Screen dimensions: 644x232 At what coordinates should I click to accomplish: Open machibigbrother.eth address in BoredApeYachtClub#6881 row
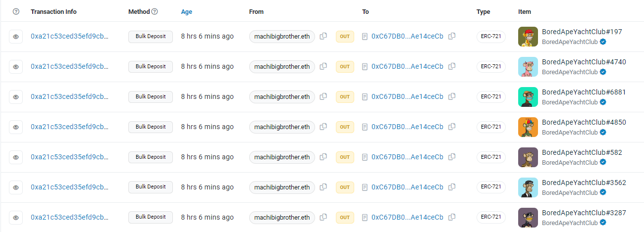coord(282,97)
